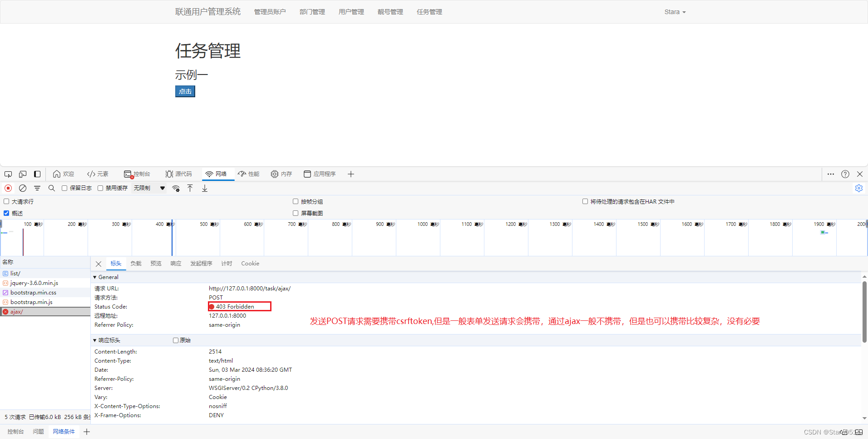Open 任务管理 in navbar
This screenshot has height=439, width=868.
[x=429, y=12]
